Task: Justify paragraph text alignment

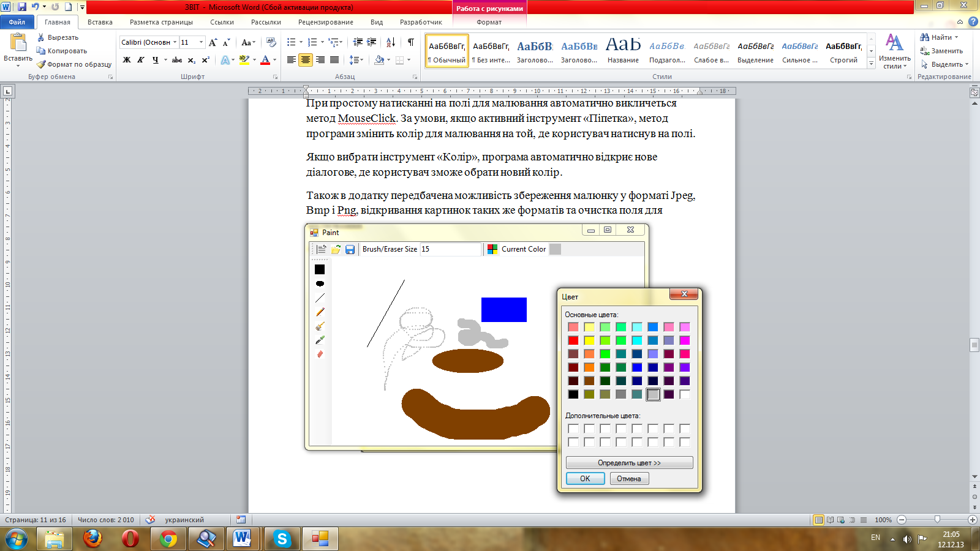Action: click(x=334, y=60)
